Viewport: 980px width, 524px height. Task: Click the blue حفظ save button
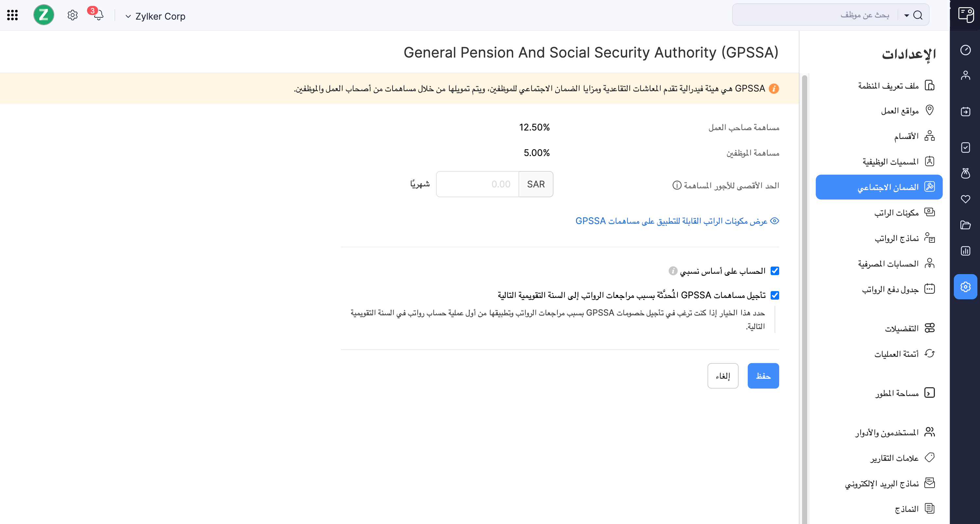763,376
